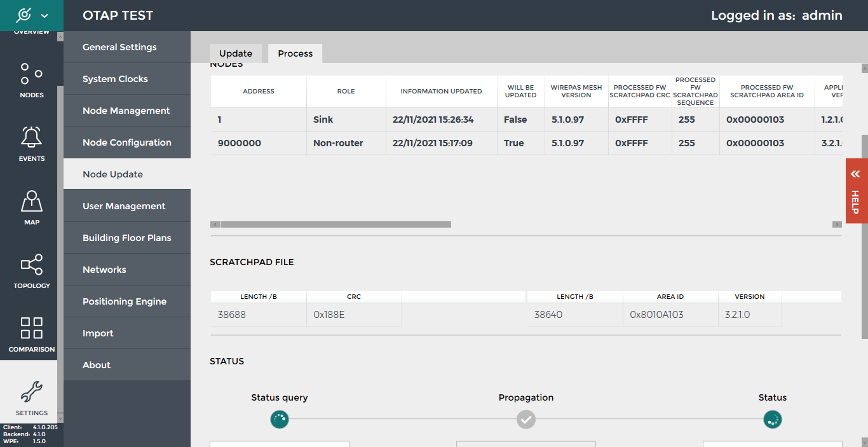Click the Status query step icon
This screenshot has width=868, height=447.
(x=280, y=419)
